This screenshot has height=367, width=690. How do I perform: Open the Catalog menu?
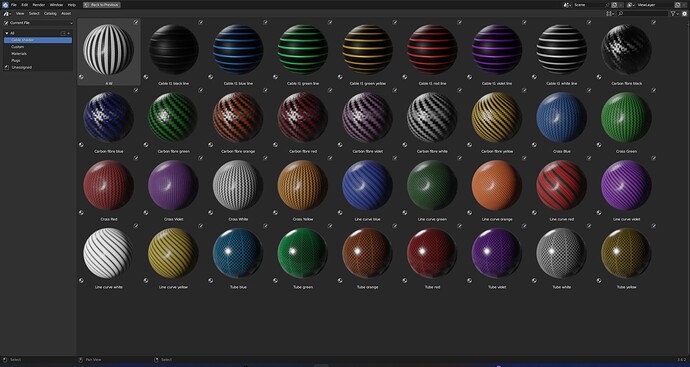50,14
